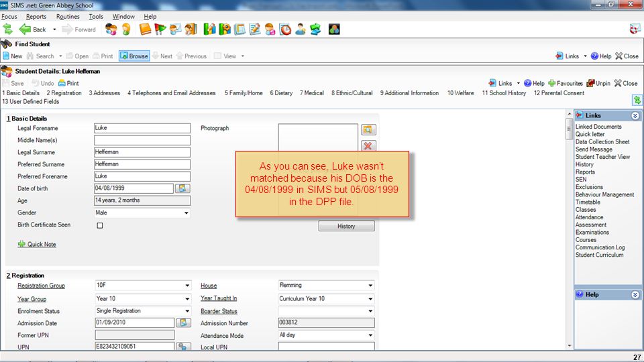
Task: Open Behaviour Management link
Action: coord(604,194)
